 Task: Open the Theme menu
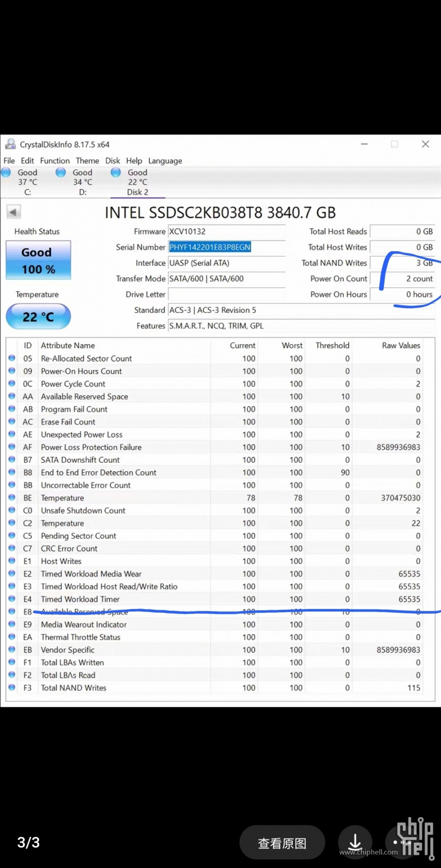[87, 161]
